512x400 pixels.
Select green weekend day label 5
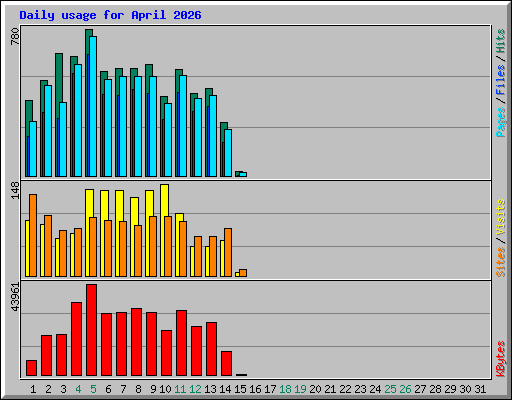[93, 389]
